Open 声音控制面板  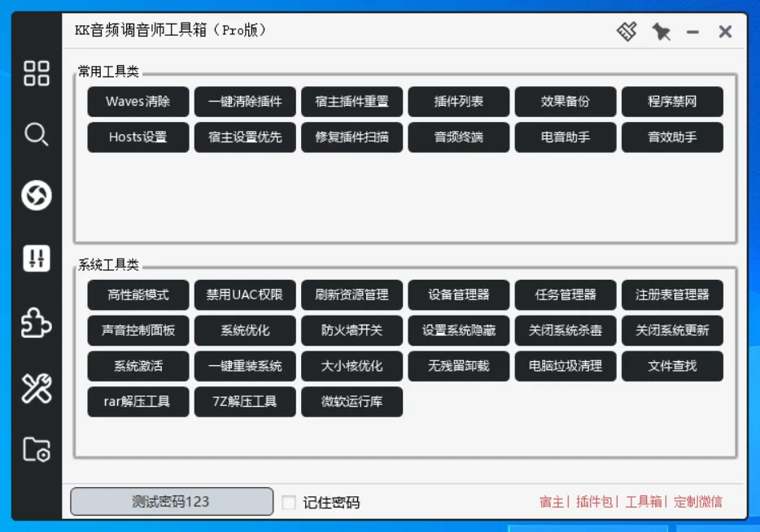point(138,330)
